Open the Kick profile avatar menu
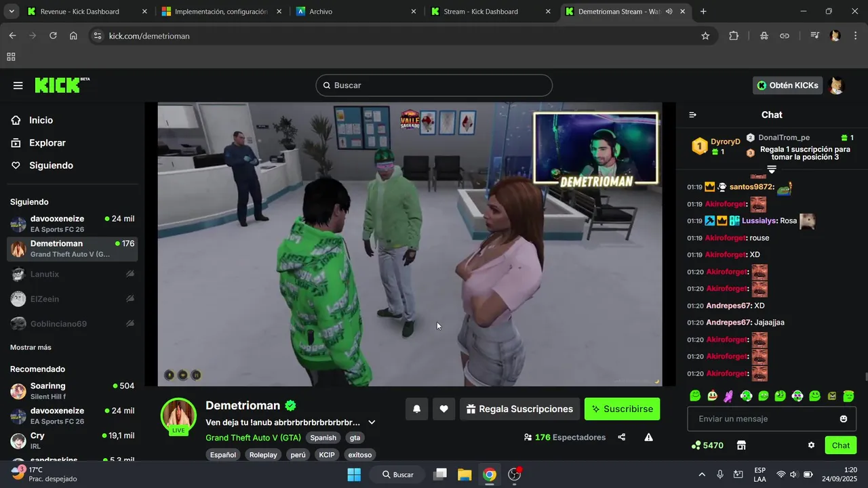Viewport: 868px width, 488px height. click(837, 85)
